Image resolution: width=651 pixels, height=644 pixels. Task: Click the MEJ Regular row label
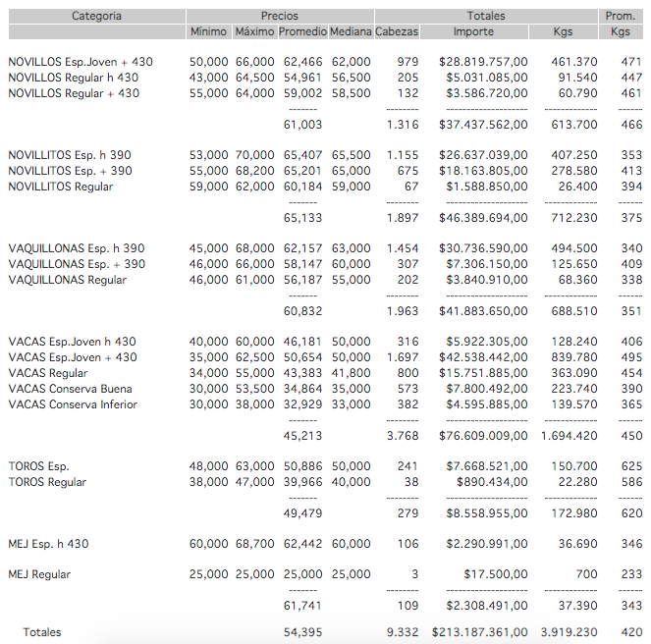coord(39,574)
